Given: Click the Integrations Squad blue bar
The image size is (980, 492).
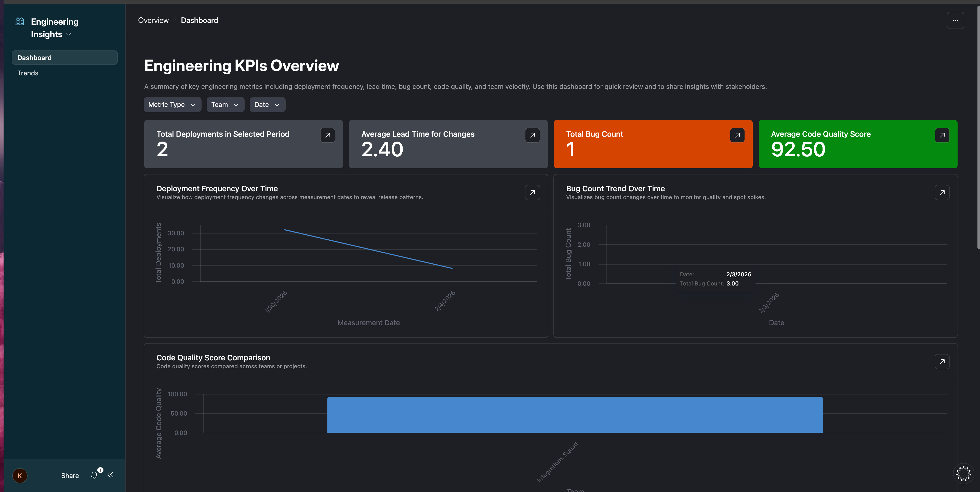Looking at the screenshot, I should click(x=574, y=415).
